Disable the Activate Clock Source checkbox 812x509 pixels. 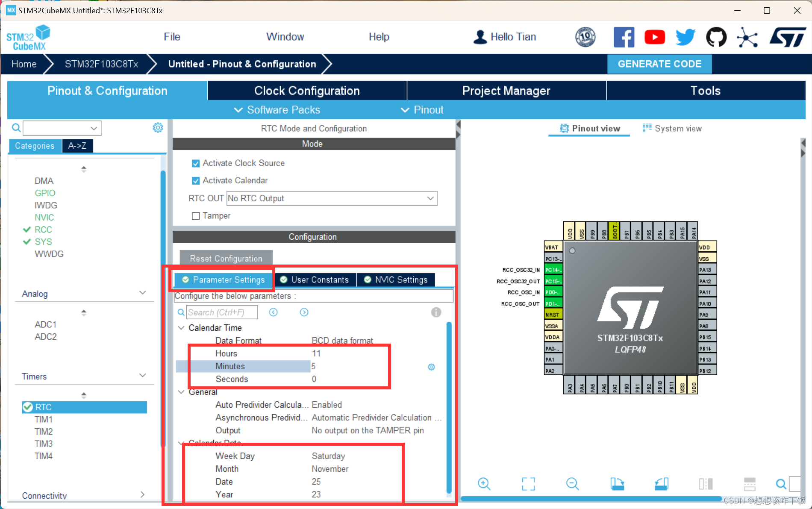pos(196,163)
